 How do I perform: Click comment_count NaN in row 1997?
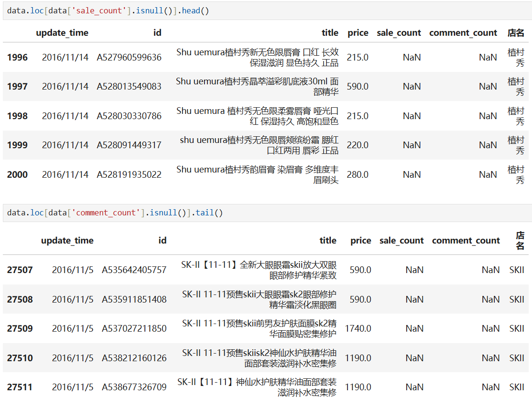point(488,86)
